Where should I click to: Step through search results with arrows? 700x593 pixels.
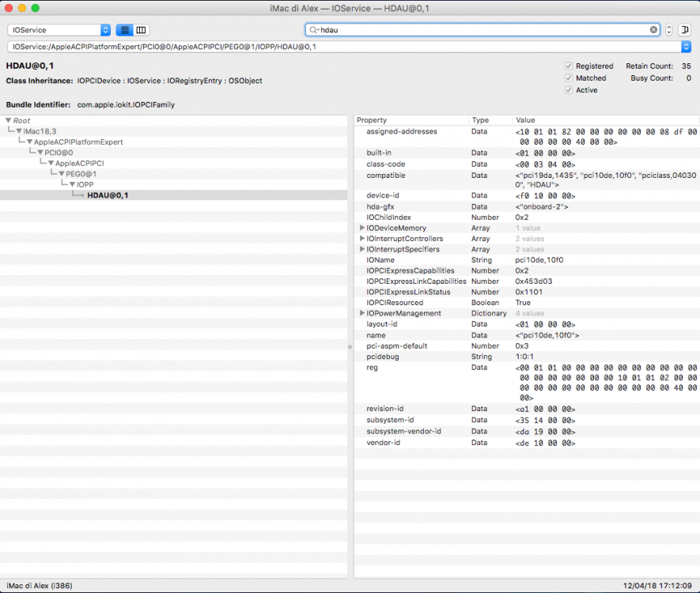point(668,30)
